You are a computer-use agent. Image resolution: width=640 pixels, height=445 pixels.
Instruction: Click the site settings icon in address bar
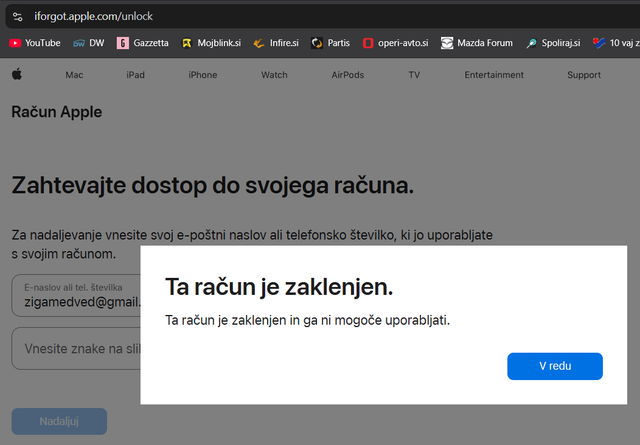(18, 17)
